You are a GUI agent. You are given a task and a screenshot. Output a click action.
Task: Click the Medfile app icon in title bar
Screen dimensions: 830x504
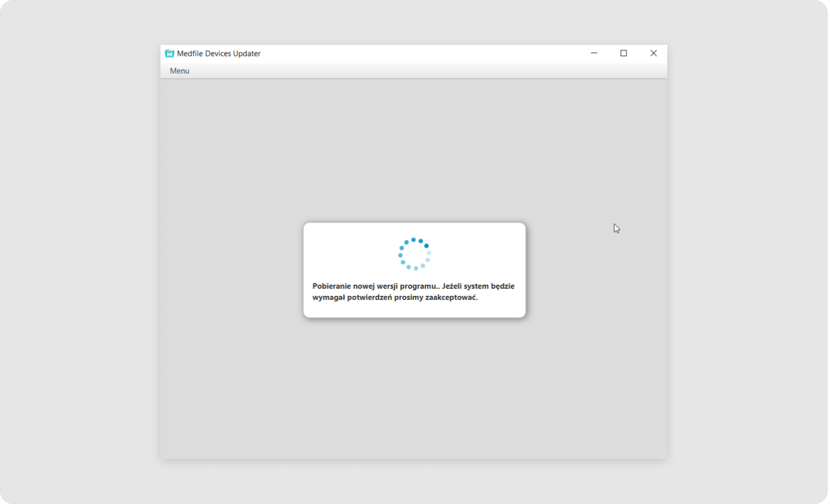point(169,53)
